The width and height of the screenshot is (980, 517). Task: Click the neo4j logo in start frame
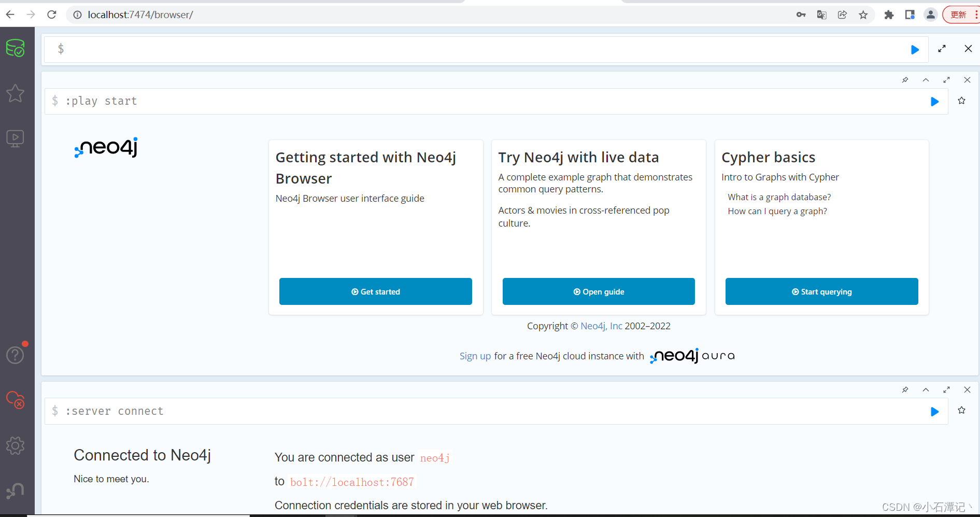coord(106,147)
